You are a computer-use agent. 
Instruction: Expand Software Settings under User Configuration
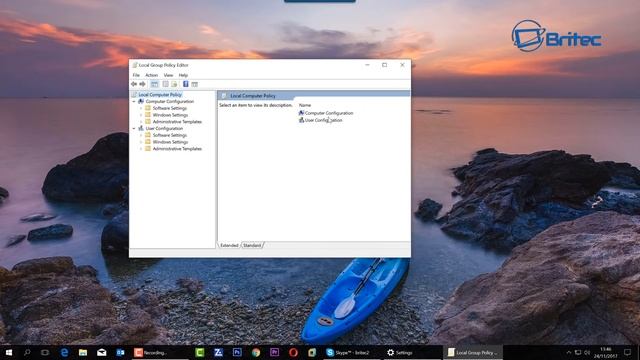[141, 135]
